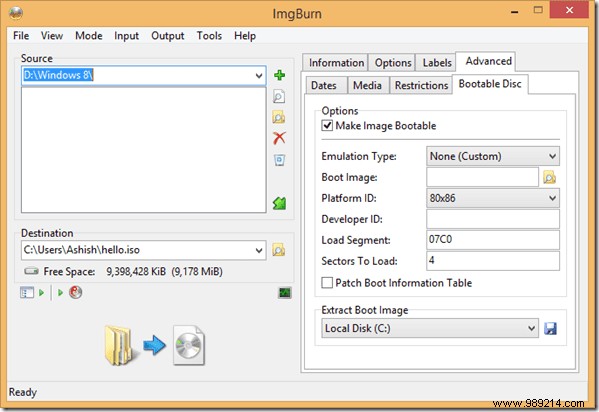Viewport: 599px width, 412px height.
Task: Open the Tools menu
Action: click(209, 36)
